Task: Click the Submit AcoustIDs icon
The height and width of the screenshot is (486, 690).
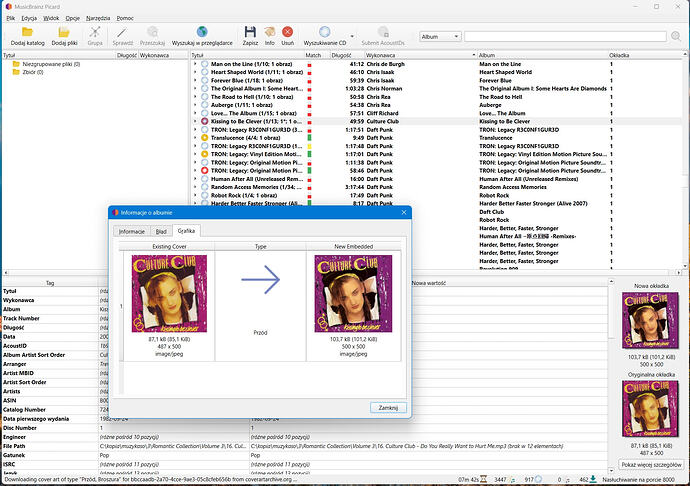Action: click(383, 32)
